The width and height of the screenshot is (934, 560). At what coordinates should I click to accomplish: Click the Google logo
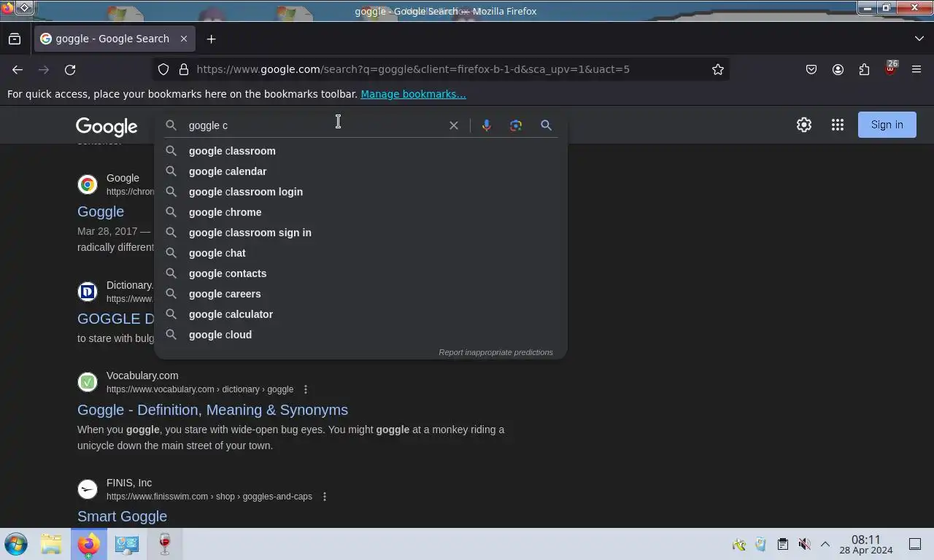[x=107, y=127]
